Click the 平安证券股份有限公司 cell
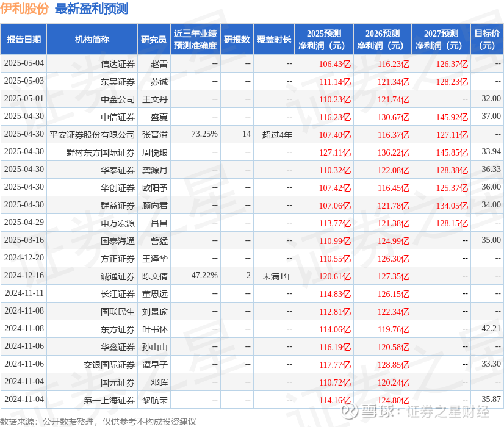 coord(92,135)
